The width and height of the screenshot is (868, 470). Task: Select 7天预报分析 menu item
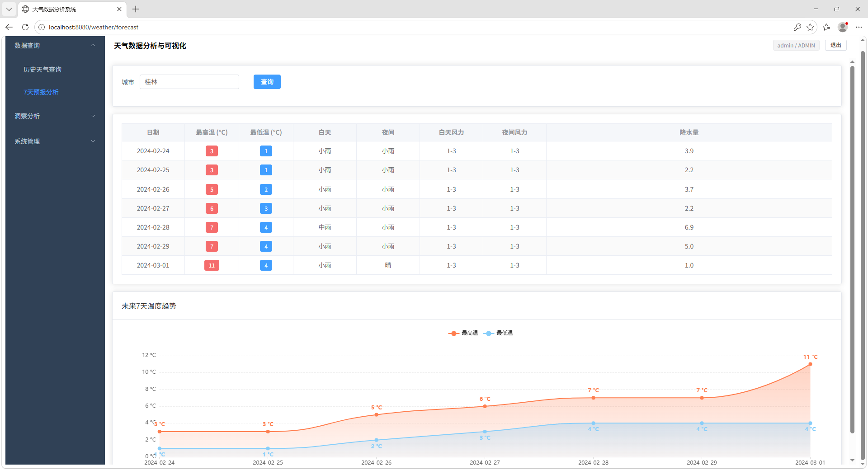41,92
